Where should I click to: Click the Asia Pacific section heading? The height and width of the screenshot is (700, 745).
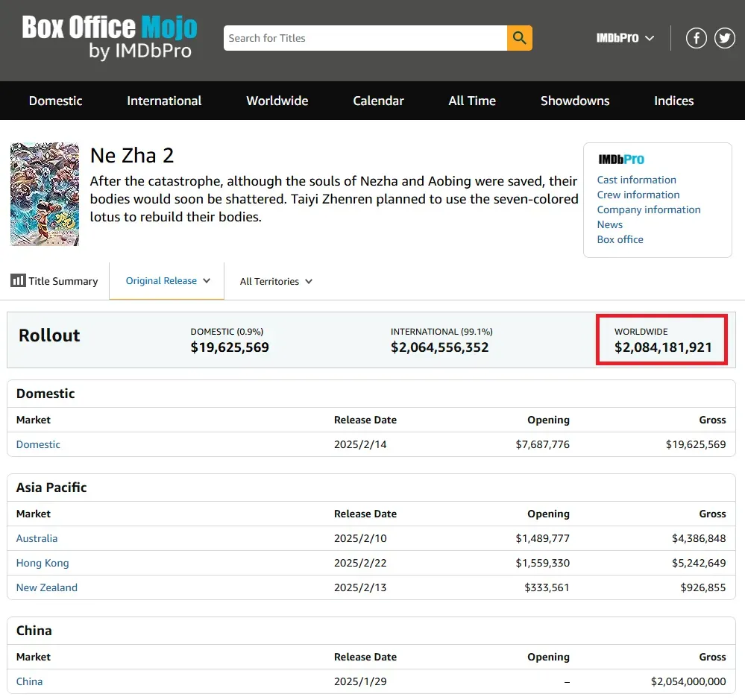pyautogui.click(x=51, y=488)
